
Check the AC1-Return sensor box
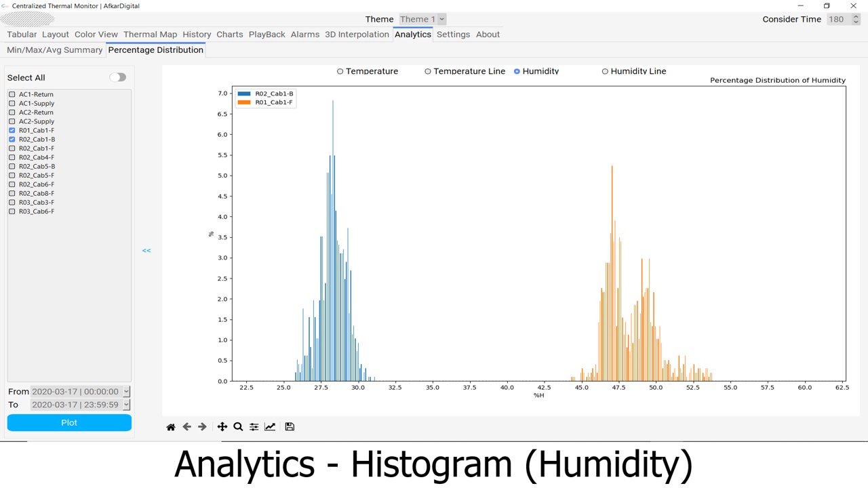(12, 95)
